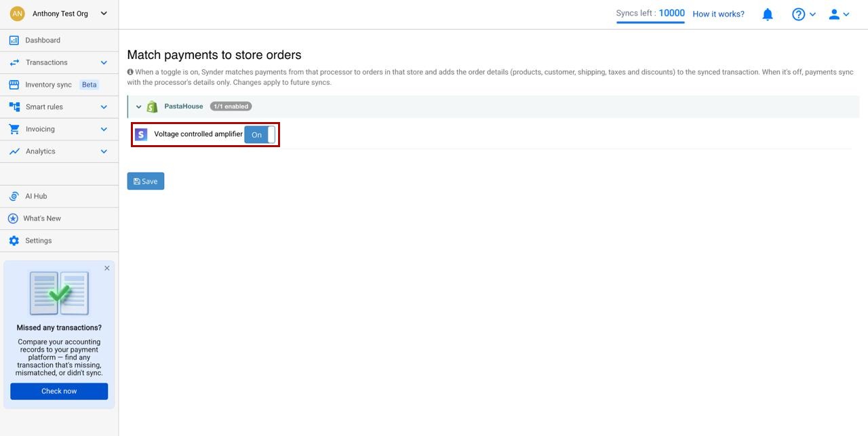Click the Stripe icon beside Voltage controlled amplifier

click(x=141, y=134)
